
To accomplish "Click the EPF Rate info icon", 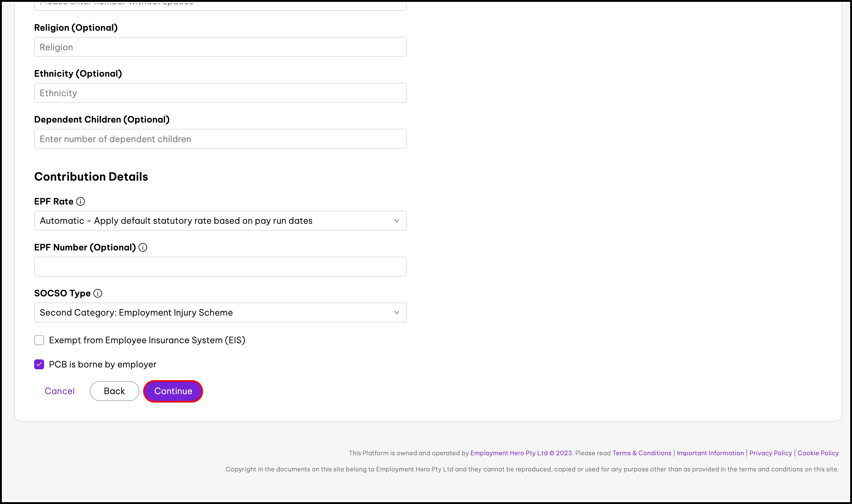I will (x=80, y=201).
